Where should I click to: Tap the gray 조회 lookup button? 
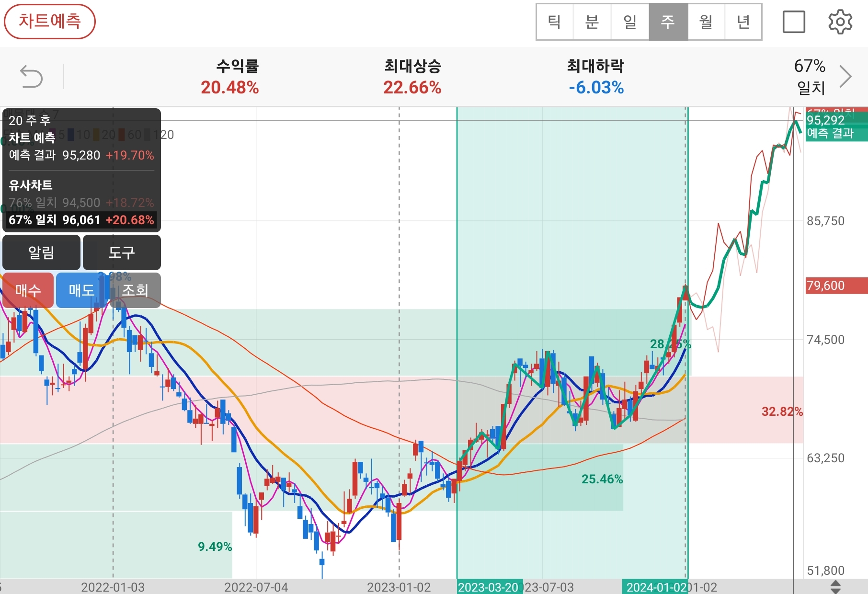(x=135, y=290)
